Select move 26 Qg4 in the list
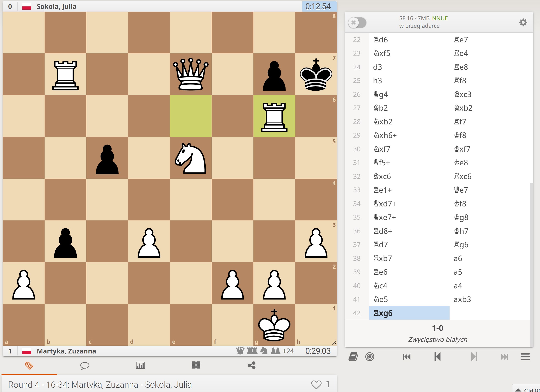Screen dimensions: 540x392 (380, 95)
